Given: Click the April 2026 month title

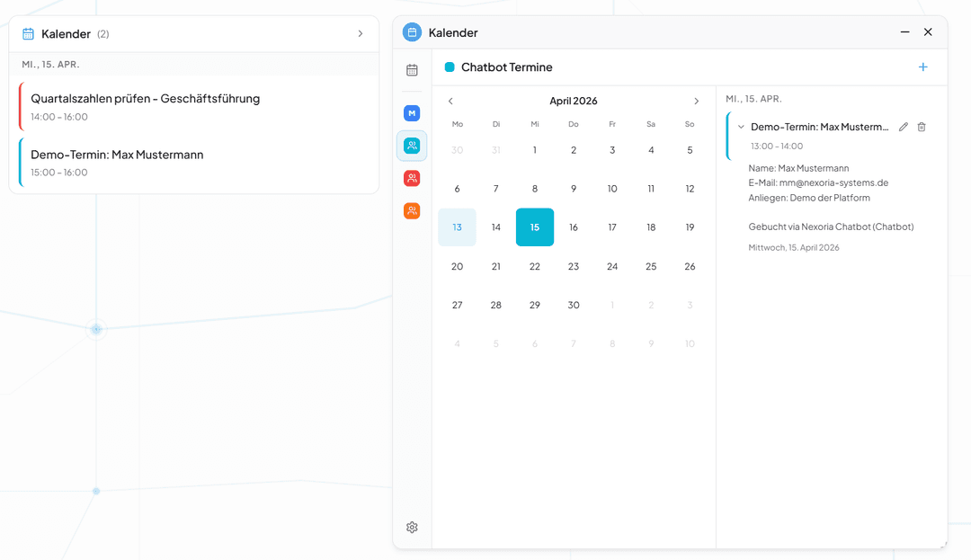Looking at the screenshot, I should 574,102.
